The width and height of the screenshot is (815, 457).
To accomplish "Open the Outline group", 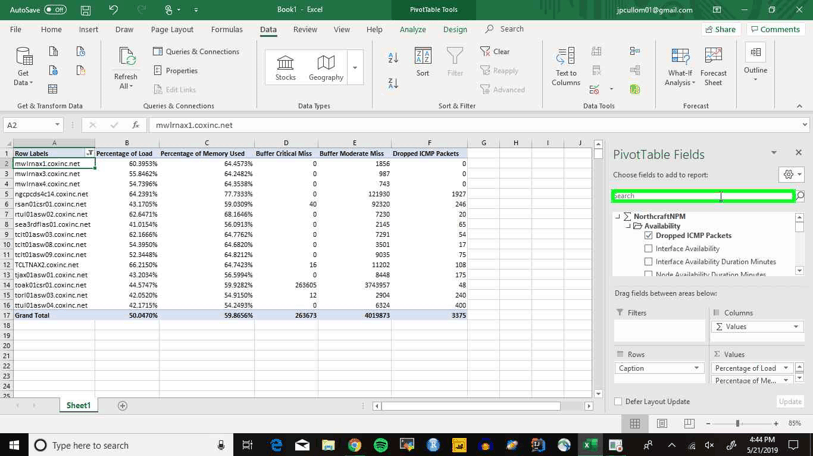I will pos(755,62).
